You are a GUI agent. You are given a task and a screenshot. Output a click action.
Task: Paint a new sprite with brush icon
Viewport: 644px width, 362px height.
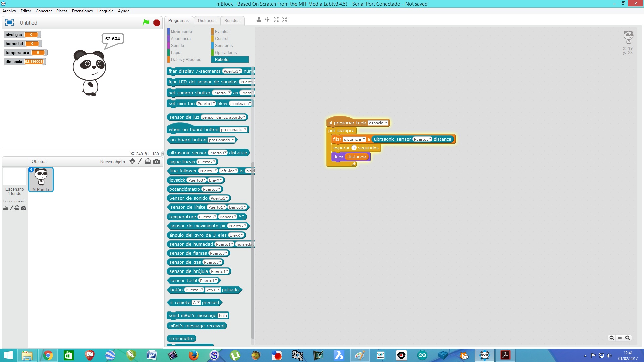click(x=140, y=161)
